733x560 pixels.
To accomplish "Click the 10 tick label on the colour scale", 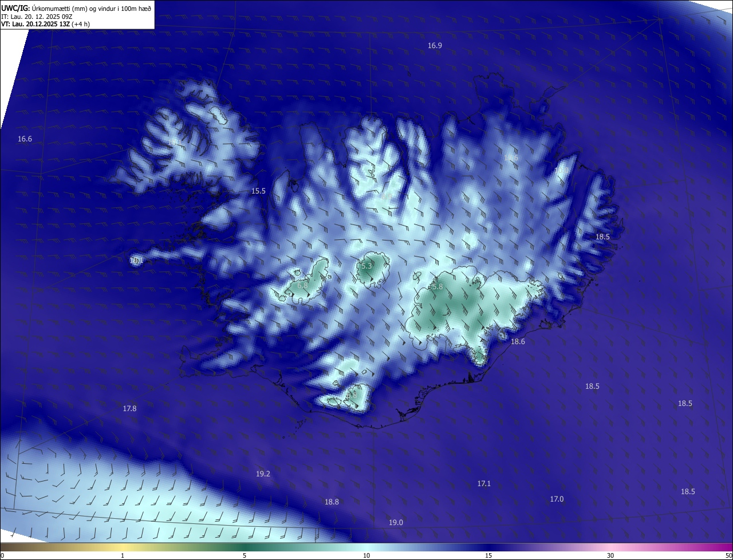I will click(366, 555).
